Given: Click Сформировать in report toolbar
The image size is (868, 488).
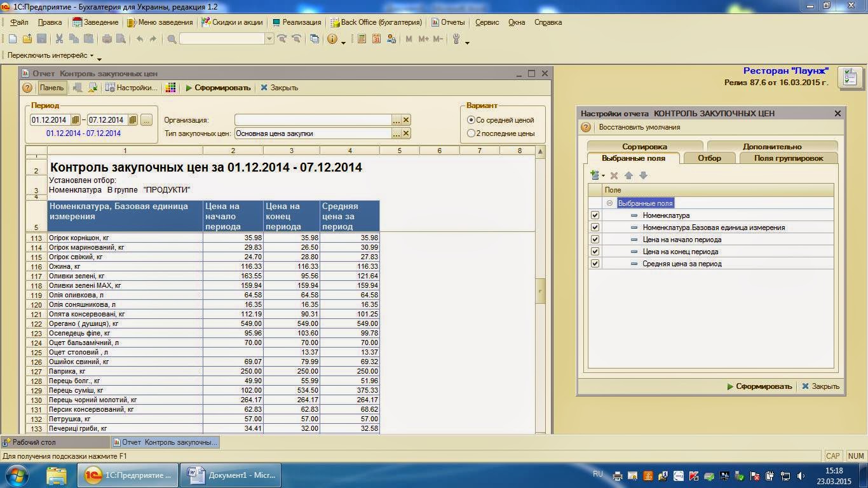Looking at the screenshot, I should click(218, 88).
